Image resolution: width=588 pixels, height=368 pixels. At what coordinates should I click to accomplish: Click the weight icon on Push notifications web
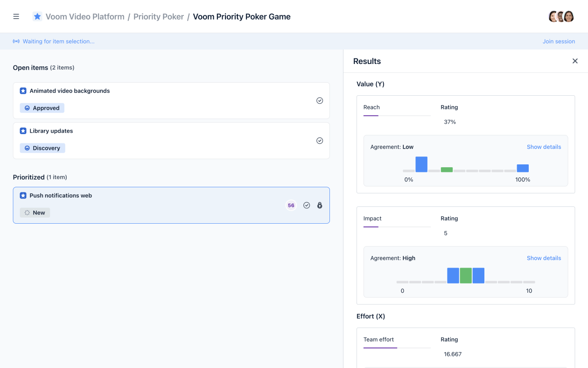(x=320, y=205)
